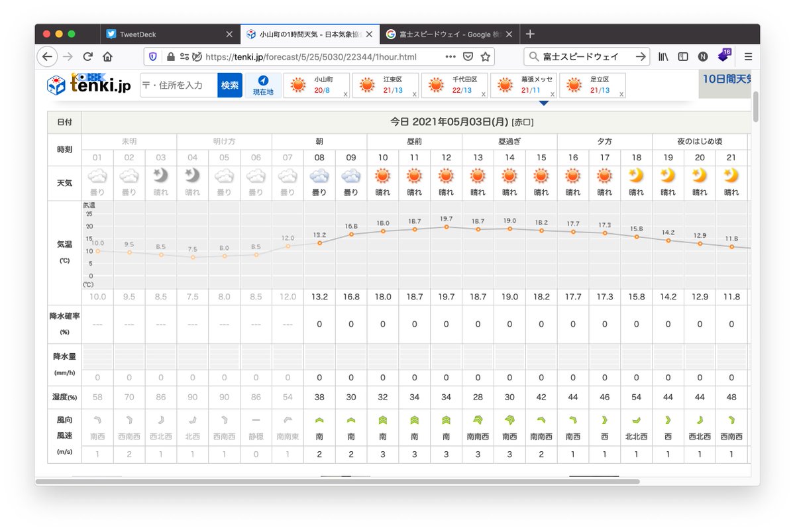Open a new browser tab

coord(530,34)
